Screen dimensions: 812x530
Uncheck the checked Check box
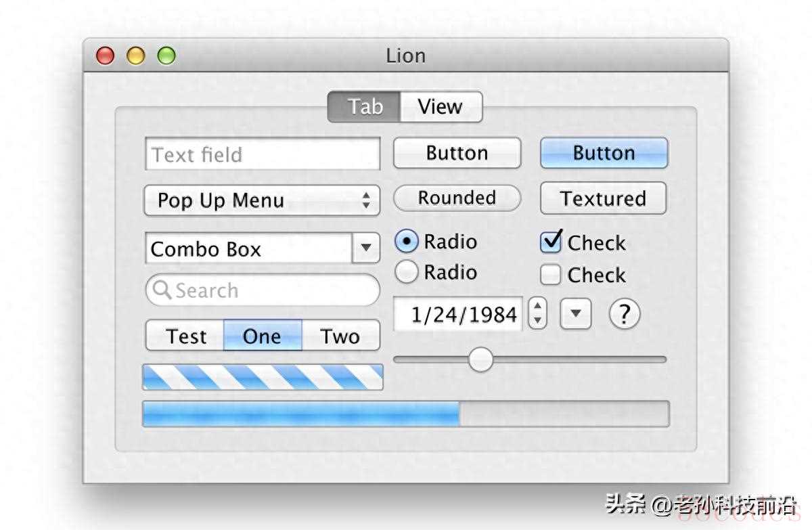[551, 242]
